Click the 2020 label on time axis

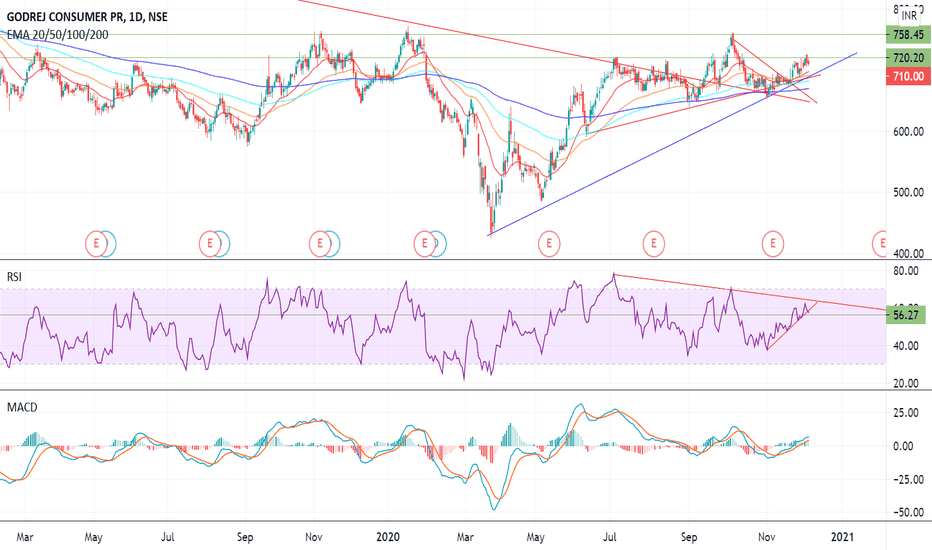coord(388,537)
